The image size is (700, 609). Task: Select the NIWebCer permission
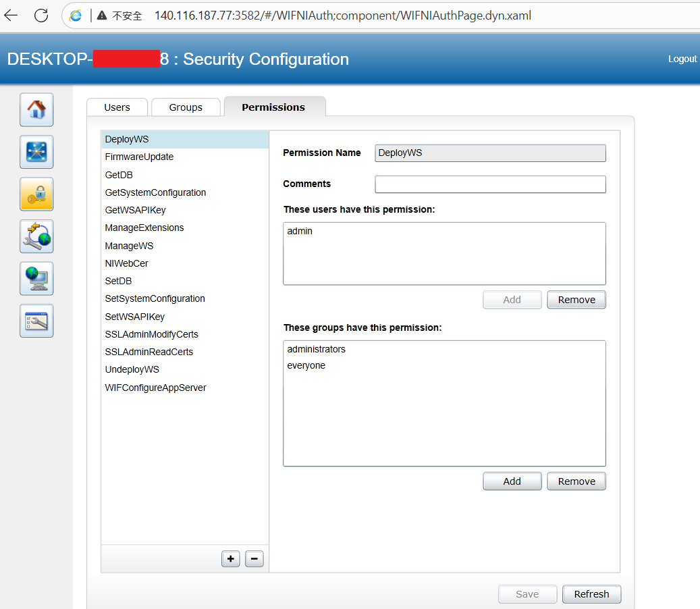[185, 263]
